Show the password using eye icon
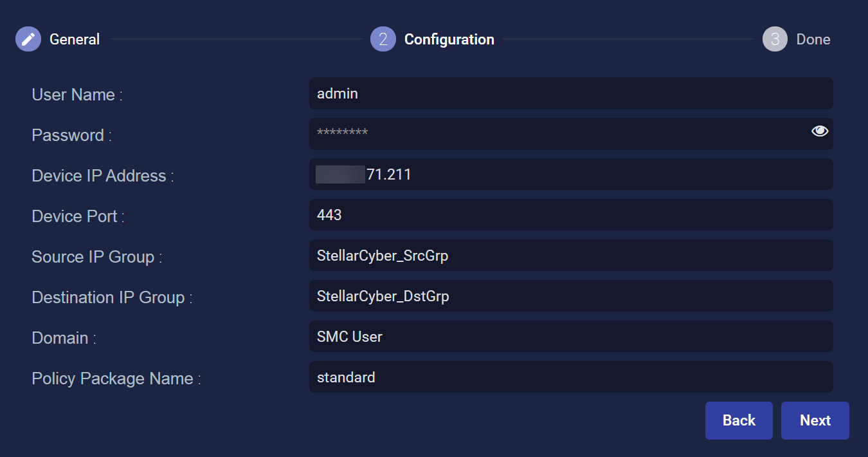This screenshot has width=868, height=457. (x=819, y=131)
